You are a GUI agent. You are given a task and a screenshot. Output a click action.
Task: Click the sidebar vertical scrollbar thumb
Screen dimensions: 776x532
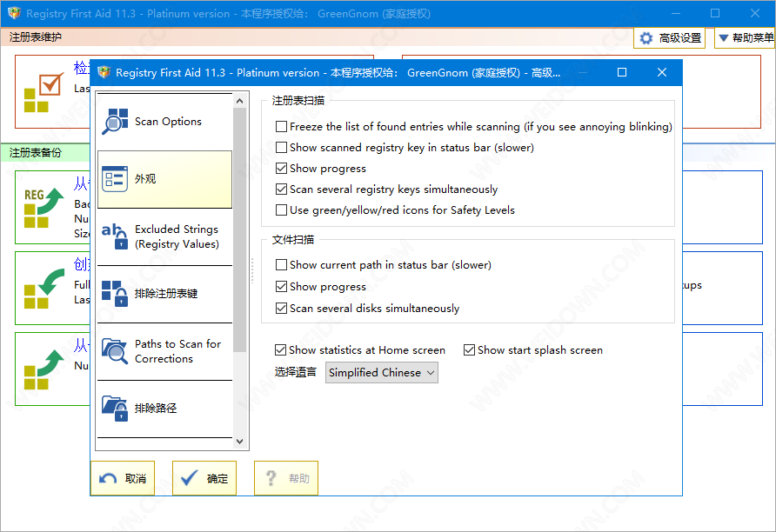point(240,229)
